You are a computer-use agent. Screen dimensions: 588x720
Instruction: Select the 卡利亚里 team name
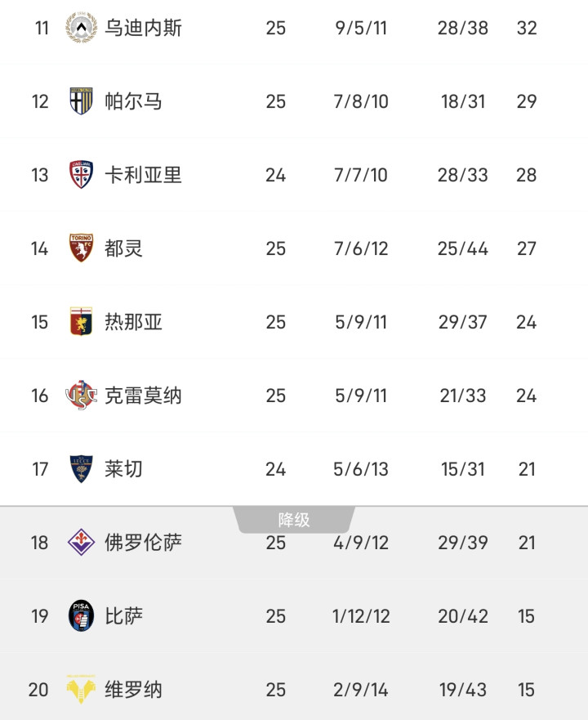coord(143,175)
